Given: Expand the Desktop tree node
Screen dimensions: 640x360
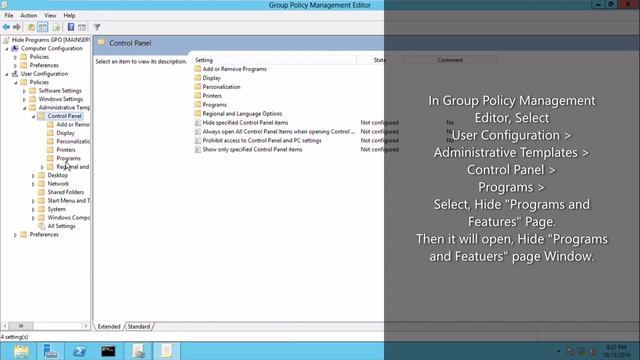Looking at the screenshot, I should pos(33,176).
